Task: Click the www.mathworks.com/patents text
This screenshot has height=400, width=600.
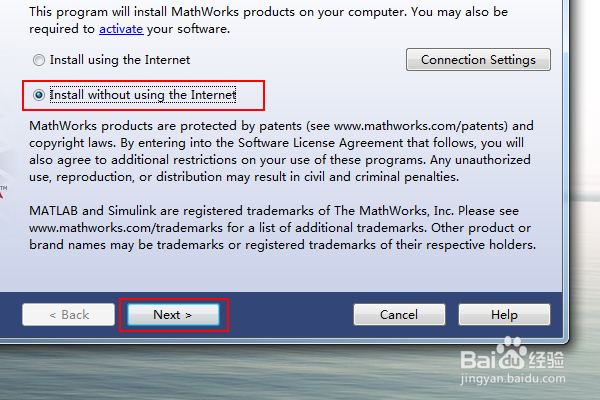Action: click(x=421, y=126)
